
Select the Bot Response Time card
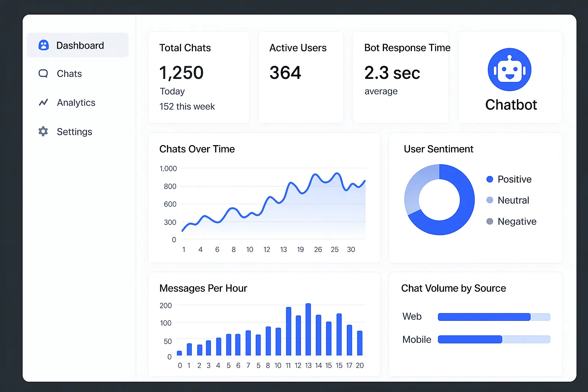(400, 77)
